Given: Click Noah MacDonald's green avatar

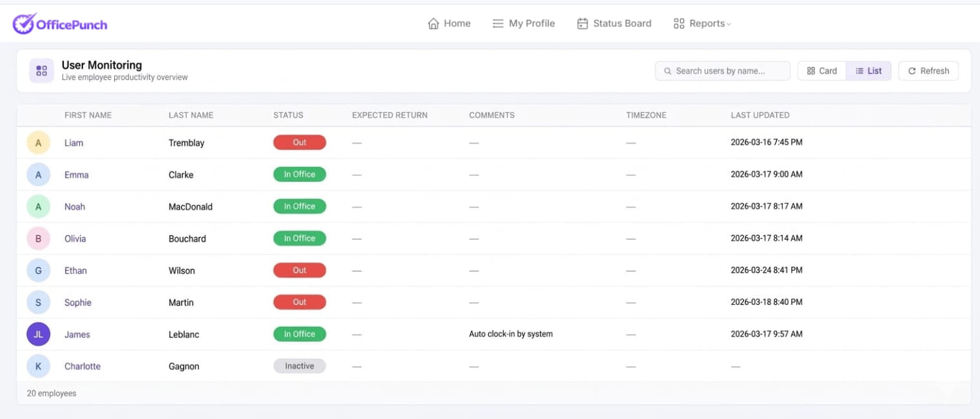Looking at the screenshot, I should click(38, 207).
